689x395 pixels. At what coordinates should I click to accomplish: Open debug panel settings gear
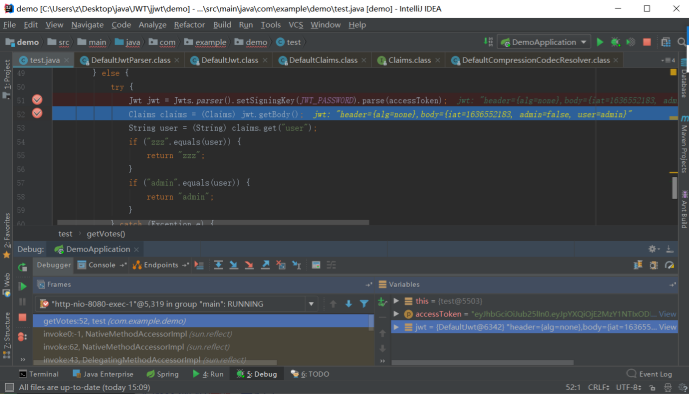[653, 249]
